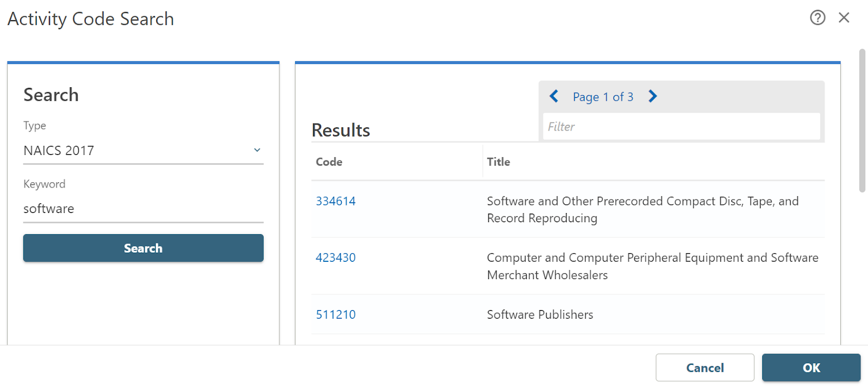Go to next results page arrow
Viewport: 868px width, 387px height.
[x=653, y=96]
